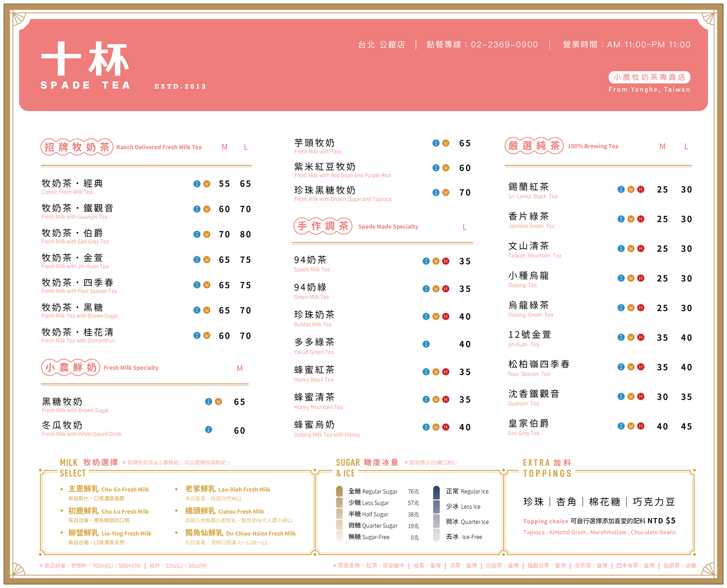Click the 珍珠 topping label
Image resolution: width=727 pixels, height=588 pixels.
pos(533,502)
